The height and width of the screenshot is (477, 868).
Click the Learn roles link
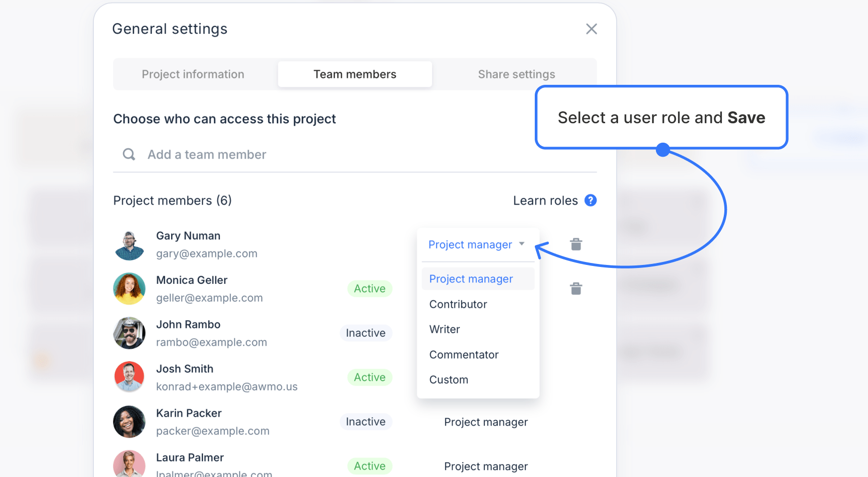[546, 200]
